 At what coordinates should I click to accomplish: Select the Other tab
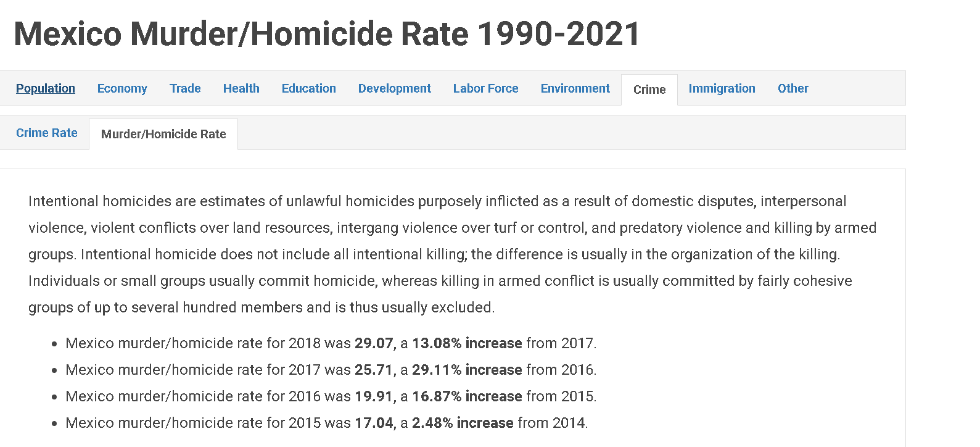[x=793, y=88]
